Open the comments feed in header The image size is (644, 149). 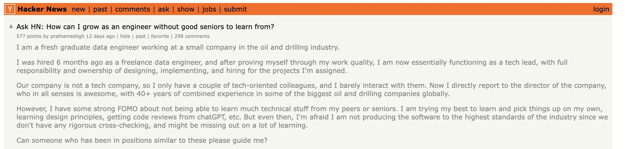pos(132,9)
